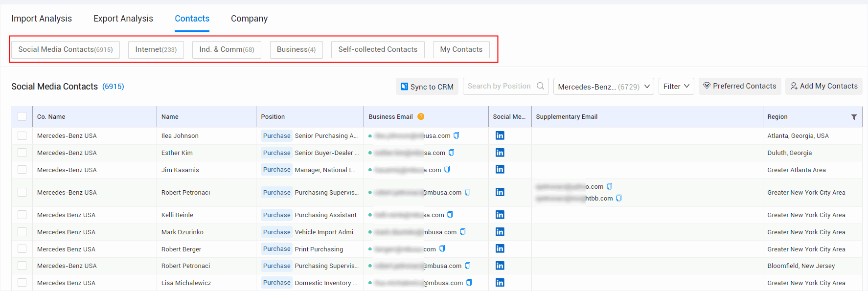Screen dimensions: 868x291
Task: Open LinkedIn profile for Ilea Johnson
Action: [500, 135]
